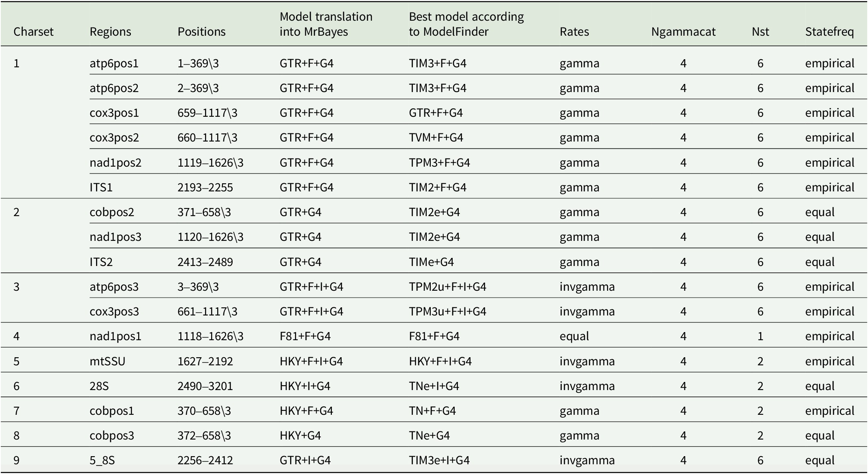Click the Regions column header
Image resolution: width=868 pixels, height=474 pixels.
click(110, 32)
